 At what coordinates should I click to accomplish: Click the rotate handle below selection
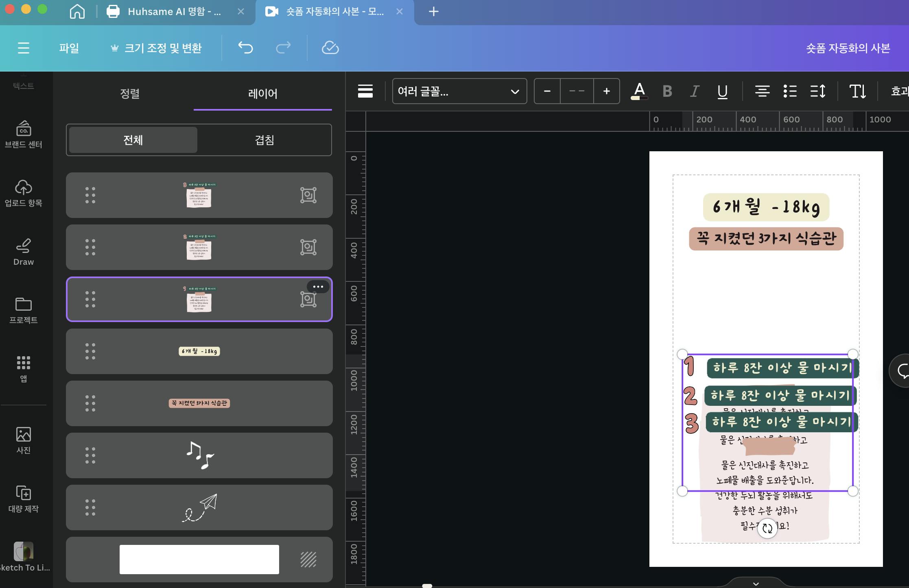point(767,528)
